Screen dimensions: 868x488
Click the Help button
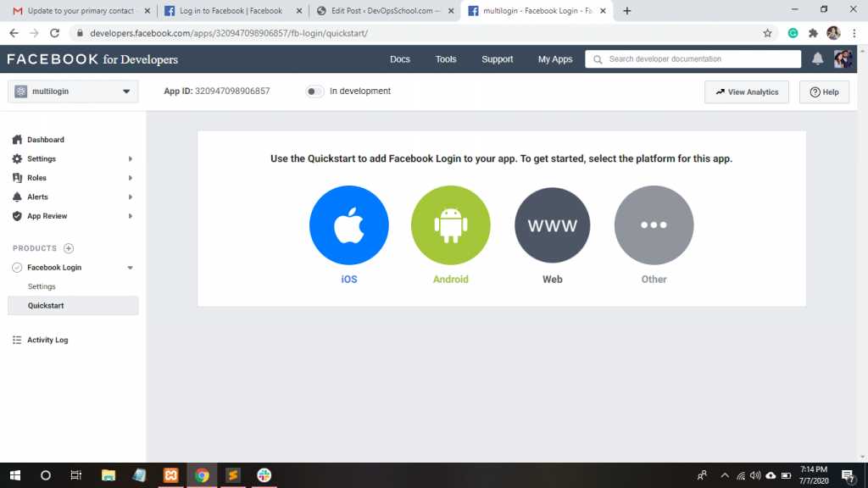click(824, 91)
